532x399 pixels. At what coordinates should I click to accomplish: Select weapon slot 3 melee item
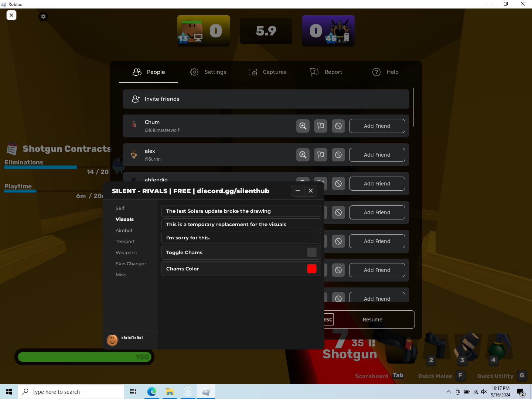pos(467,347)
